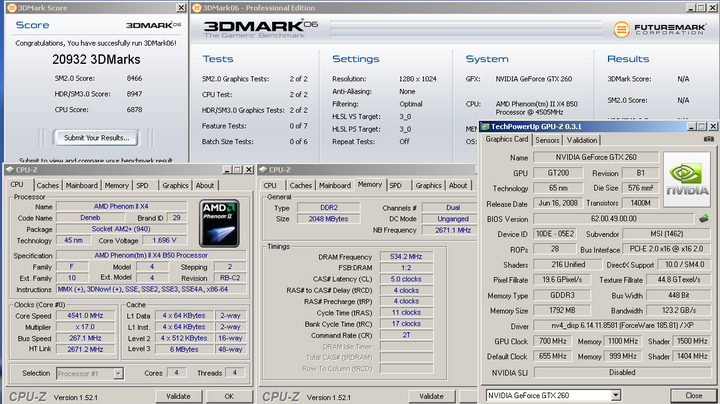Select Caches tab in right CPU-Z window
Image resolution: width=720 pixels, height=404 pixels.
click(301, 185)
